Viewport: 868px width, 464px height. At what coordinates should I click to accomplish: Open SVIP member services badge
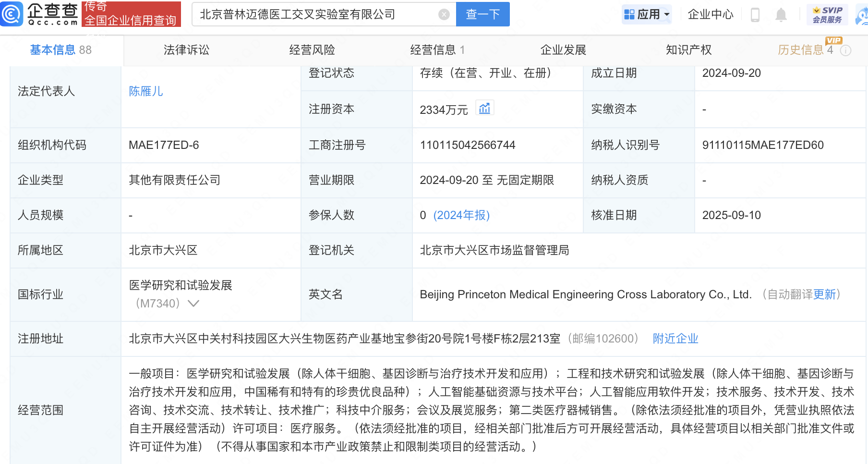pyautogui.click(x=827, y=14)
